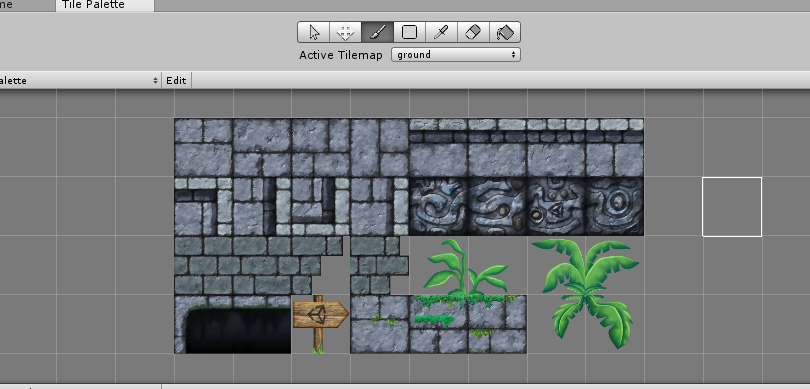Toggle palette Edit mode
The image size is (810, 389).
pyautogui.click(x=176, y=81)
